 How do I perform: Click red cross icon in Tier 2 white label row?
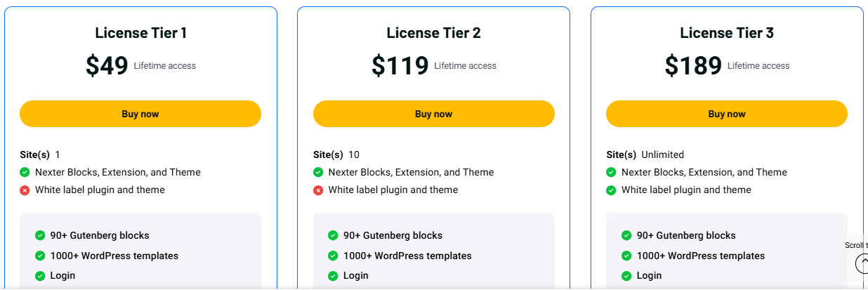tap(318, 190)
